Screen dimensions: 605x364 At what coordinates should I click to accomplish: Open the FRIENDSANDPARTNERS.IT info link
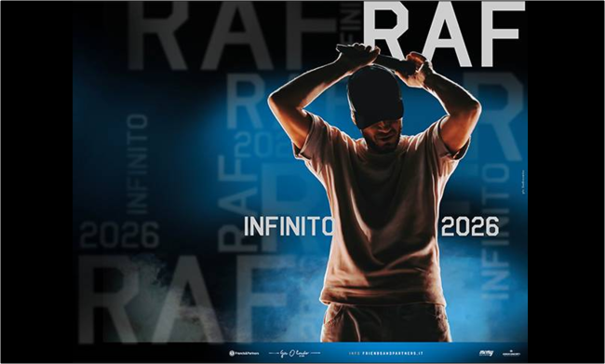pyautogui.click(x=386, y=353)
